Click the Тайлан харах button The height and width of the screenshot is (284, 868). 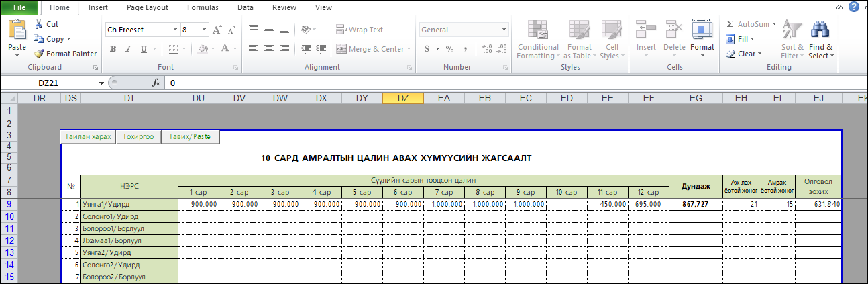[x=88, y=136]
